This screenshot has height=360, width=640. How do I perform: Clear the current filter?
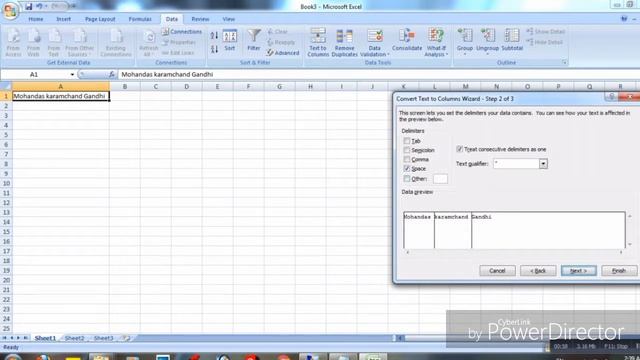278,31
